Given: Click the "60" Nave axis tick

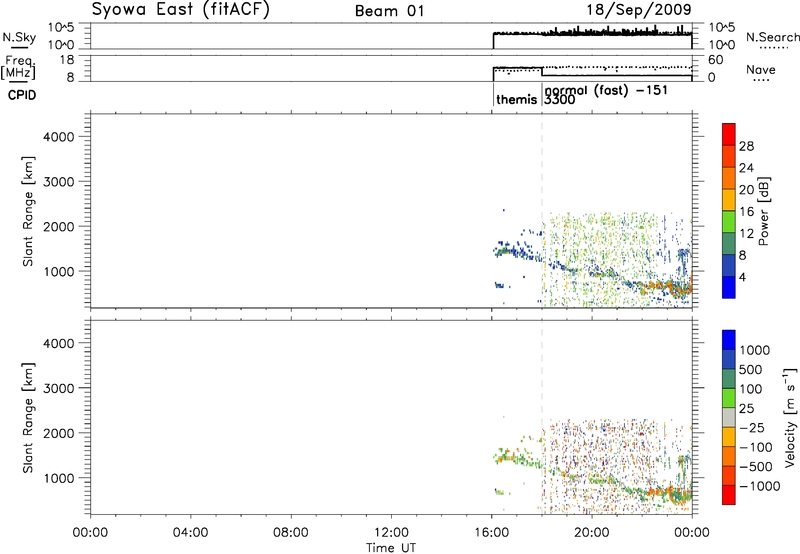Looking at the screenshot, I should coord(716,60).
